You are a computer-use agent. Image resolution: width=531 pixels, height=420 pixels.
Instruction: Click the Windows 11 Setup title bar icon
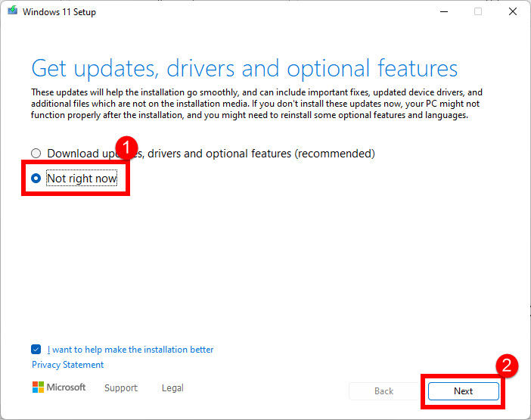13,11
